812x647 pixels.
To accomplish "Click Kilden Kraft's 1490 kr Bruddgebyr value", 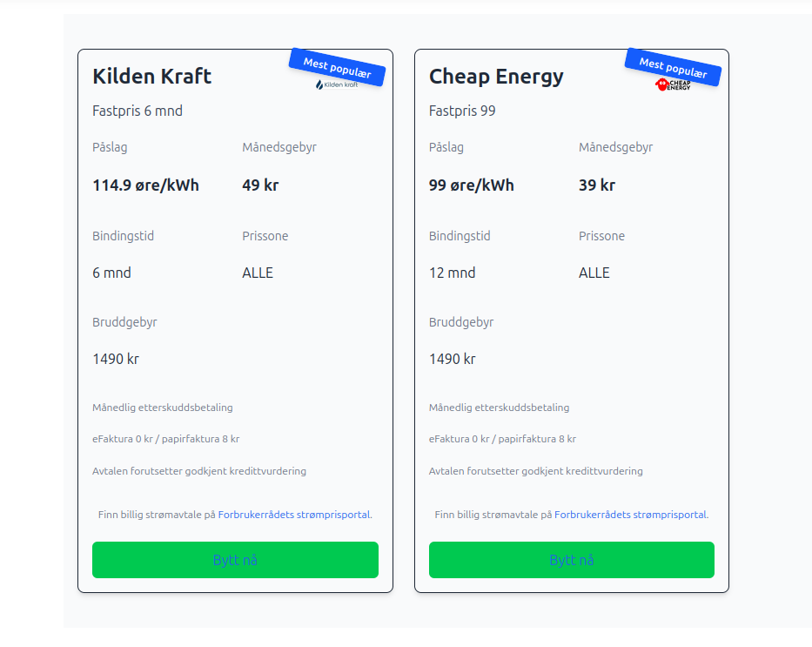I will click(116, 359).
